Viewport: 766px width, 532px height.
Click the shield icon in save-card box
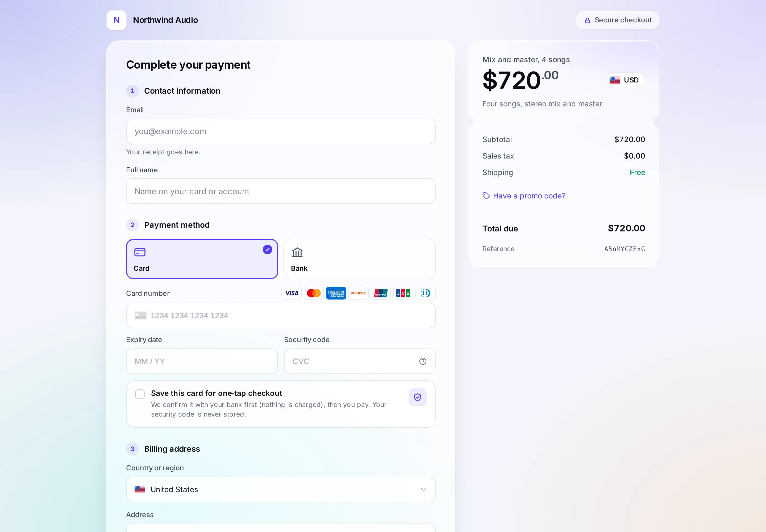(417, 397)
